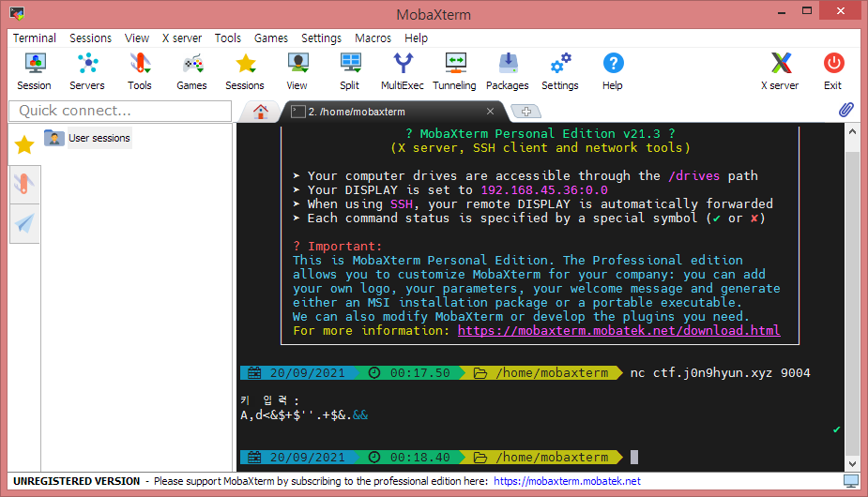Open the status bar mobaxterm.mobatek.net link
868x497 pixels.
(x=567, y=481)
